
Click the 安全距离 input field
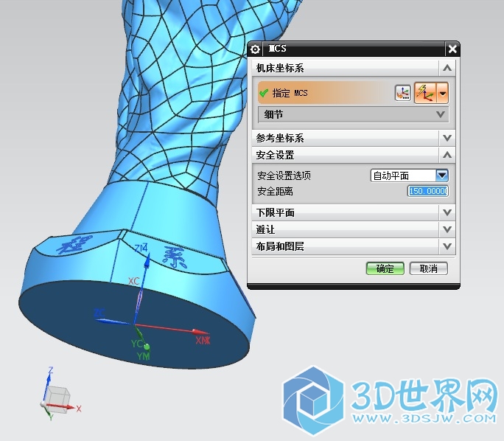click(x=428, y=191)
